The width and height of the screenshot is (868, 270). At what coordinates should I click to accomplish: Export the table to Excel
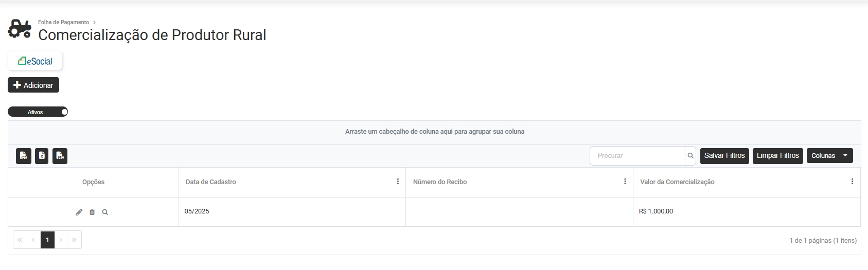point(42,156)
